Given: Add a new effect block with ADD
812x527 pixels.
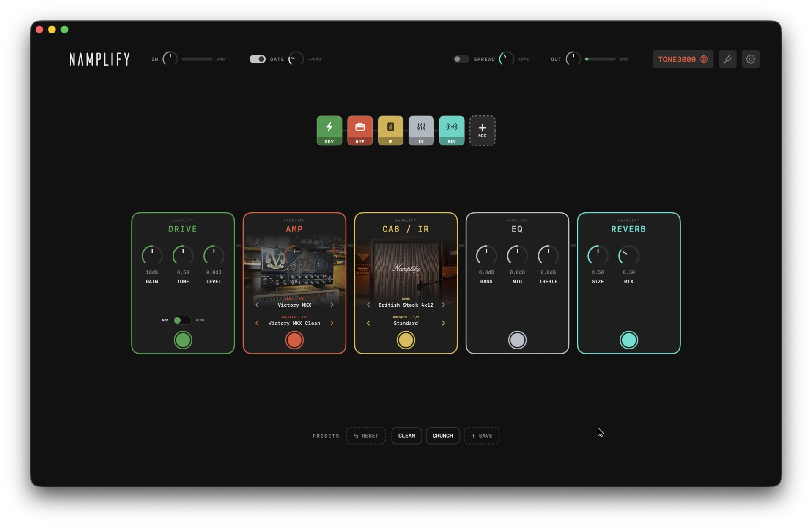Looking at the screenshot, I should click(482, 130).
